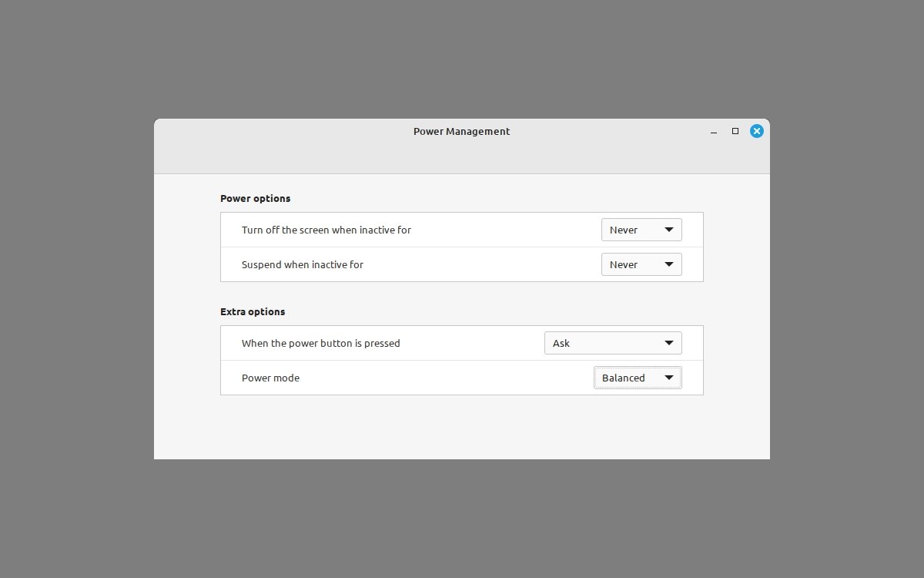924x578 pixels.
Task: Close the Power Management window
Action: [x=757, y=131]
